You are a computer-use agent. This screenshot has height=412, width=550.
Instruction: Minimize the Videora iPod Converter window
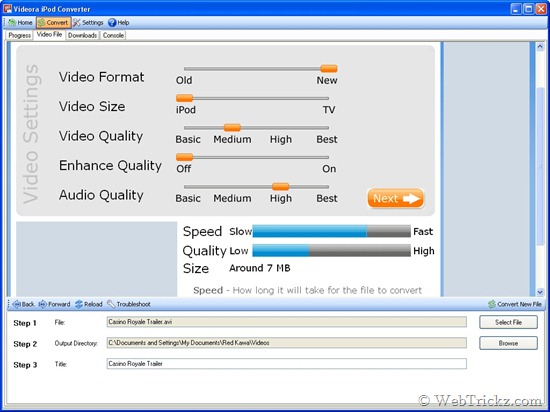coord(516,9)
